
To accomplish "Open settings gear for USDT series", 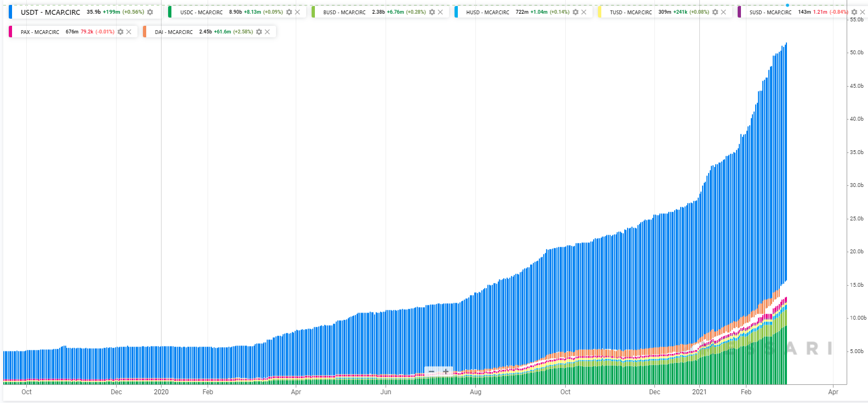I will click(x=150, y=12).
